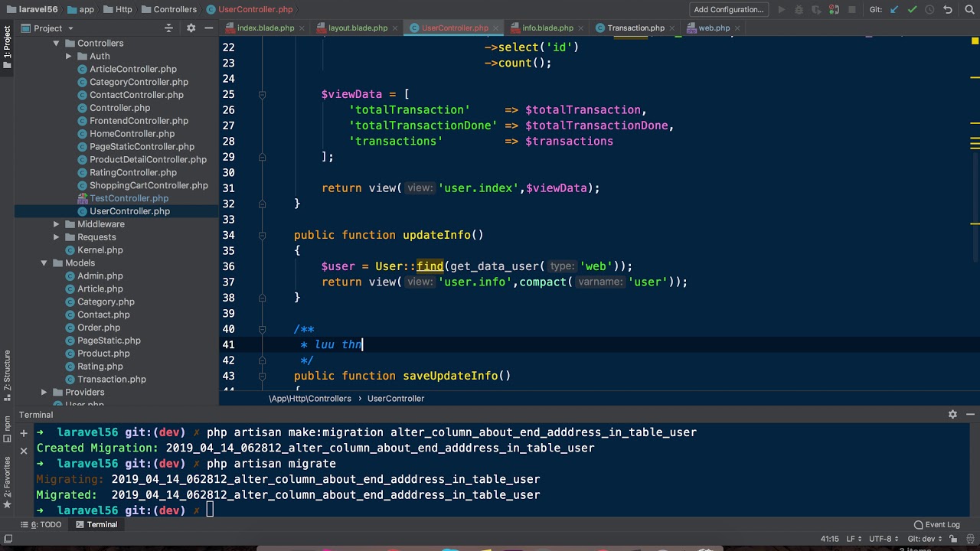Close the UserController.php editor tab
The width and height of the screenshot is (980, 551).
click(496, 28)
